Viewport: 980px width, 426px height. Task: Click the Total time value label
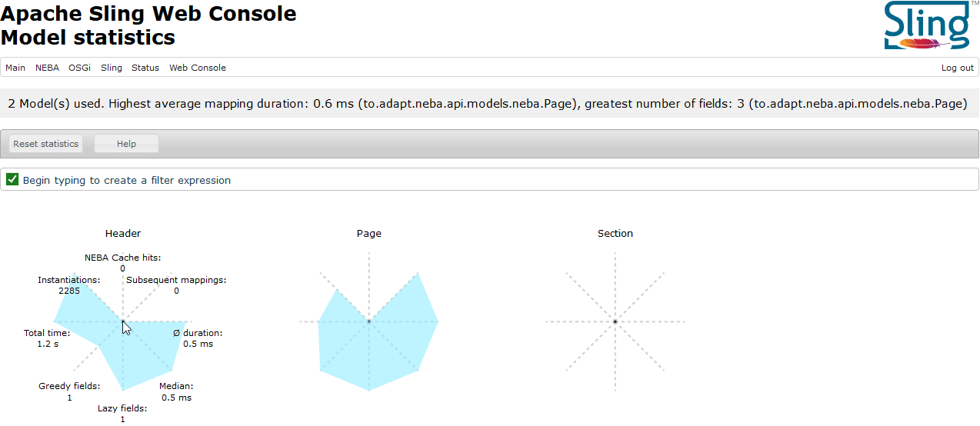point(48,344)
